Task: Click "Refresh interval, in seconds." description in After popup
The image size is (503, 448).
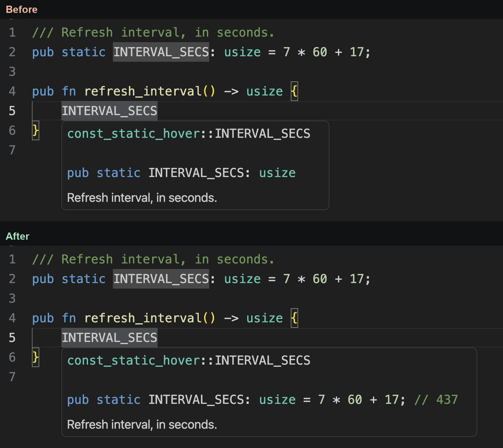Action: click(x=142, y=425)
